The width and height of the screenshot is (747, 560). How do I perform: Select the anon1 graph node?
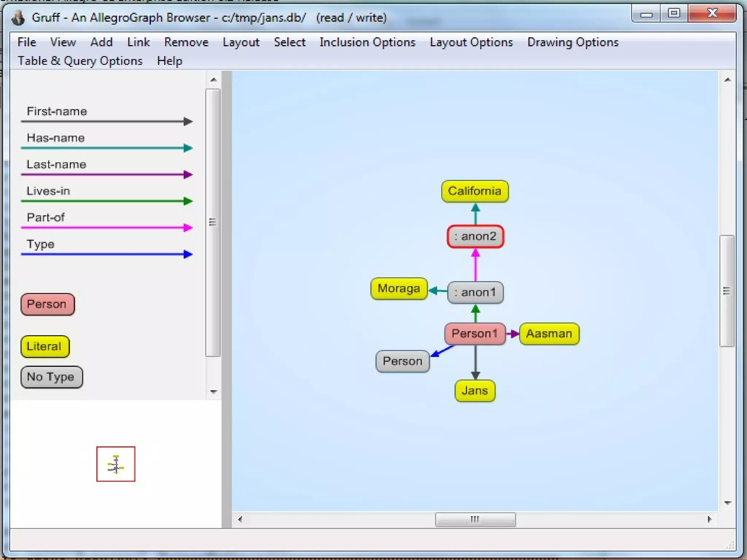[x=475, y=292]
